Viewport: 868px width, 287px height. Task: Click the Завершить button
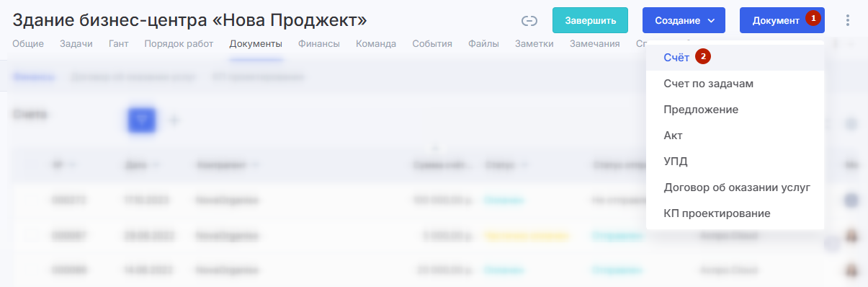590,20
